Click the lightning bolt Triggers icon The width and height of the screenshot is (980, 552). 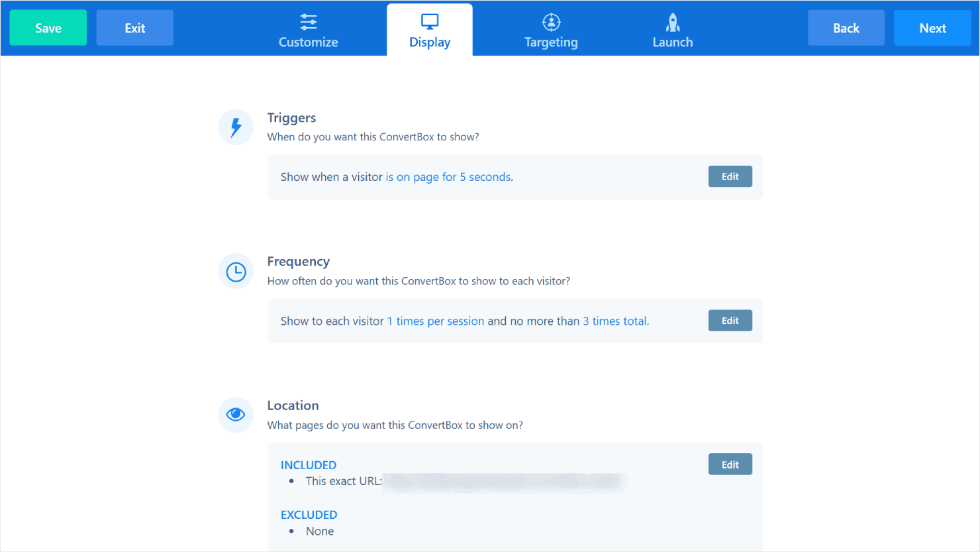pos(236,127)
